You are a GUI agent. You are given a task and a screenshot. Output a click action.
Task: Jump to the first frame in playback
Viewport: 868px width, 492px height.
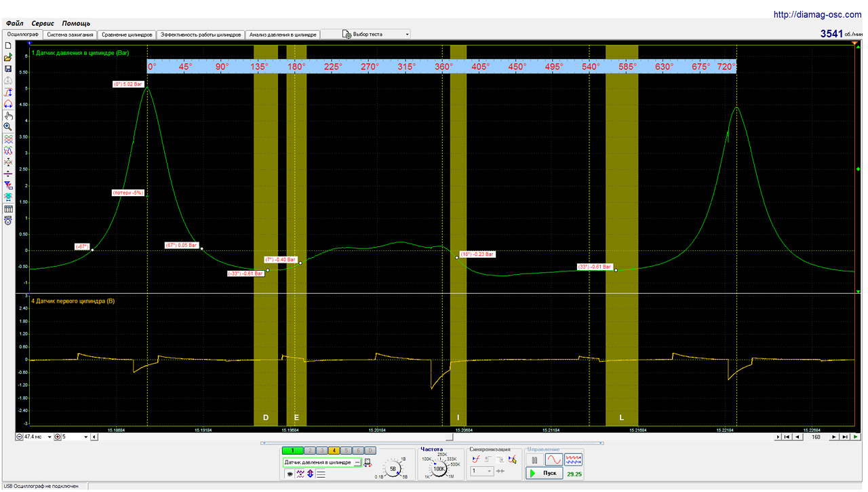point(786,437)
